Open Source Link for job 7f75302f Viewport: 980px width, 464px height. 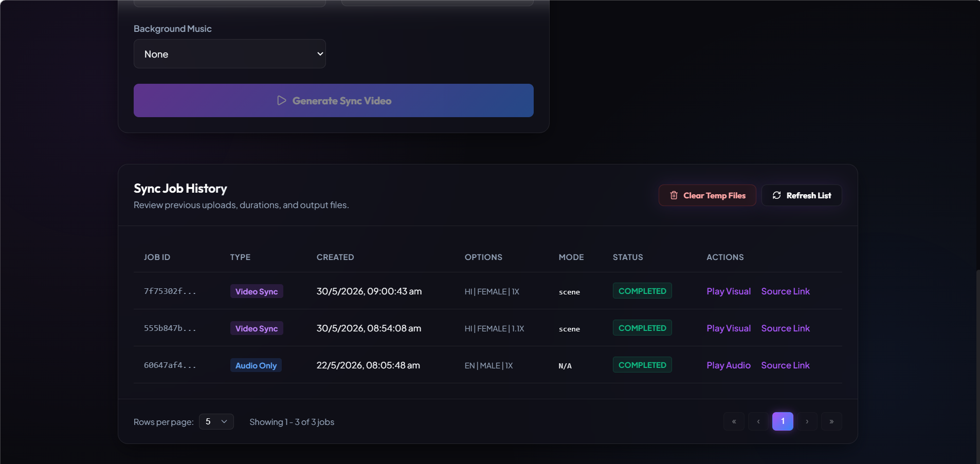pos(785,291)
